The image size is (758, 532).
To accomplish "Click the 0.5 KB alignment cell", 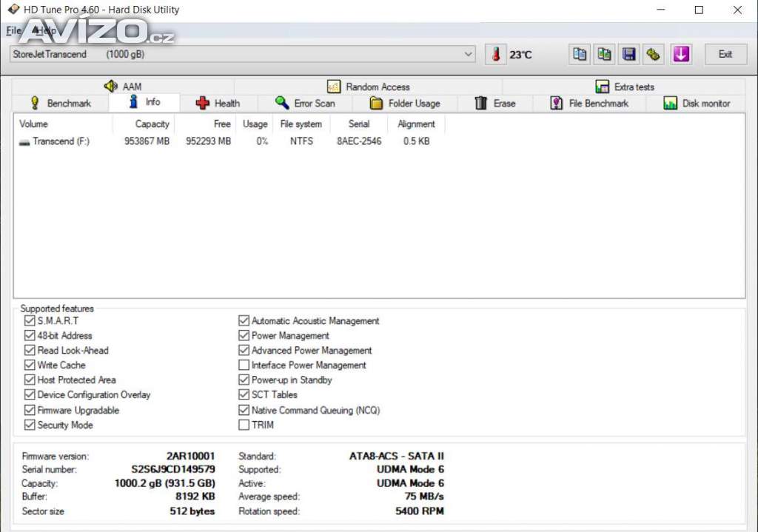I will 416,141.
